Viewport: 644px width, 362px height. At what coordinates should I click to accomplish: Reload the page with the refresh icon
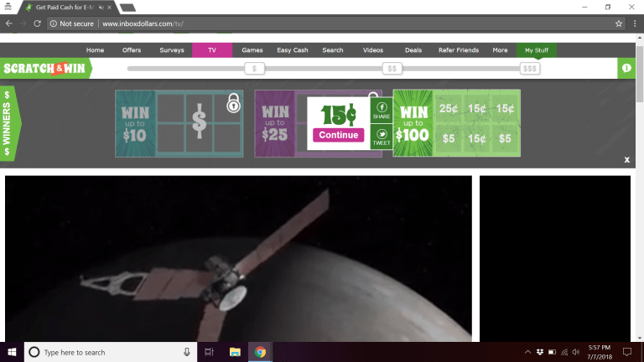[37, 23]
